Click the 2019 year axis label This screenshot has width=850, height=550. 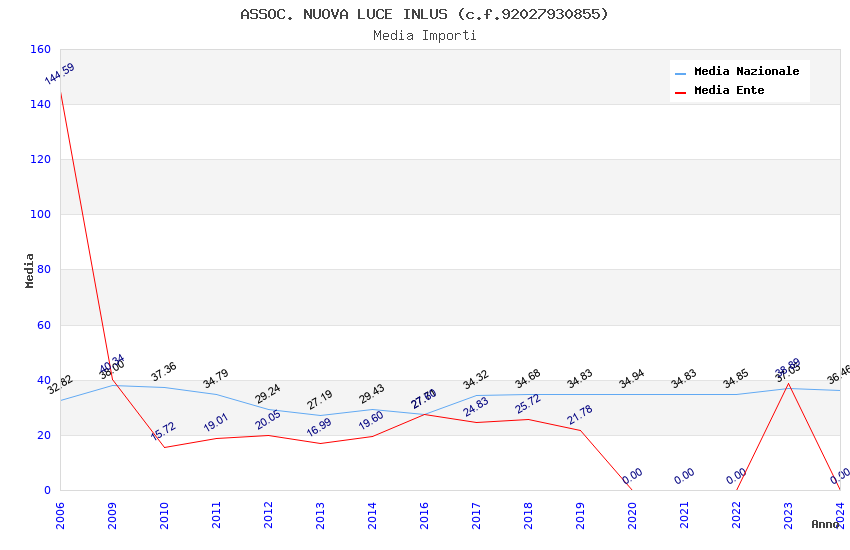coord(581,515)
